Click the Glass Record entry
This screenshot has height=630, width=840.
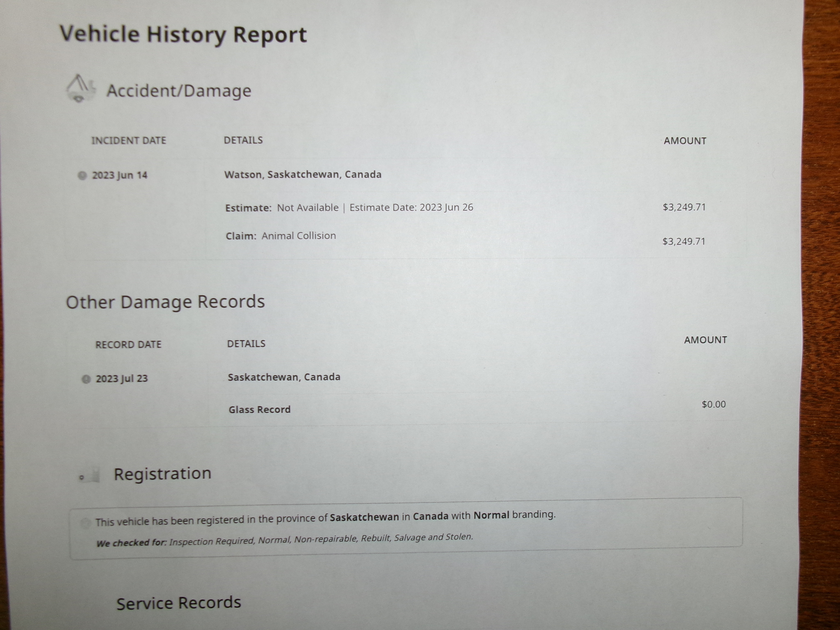point(259,409)
